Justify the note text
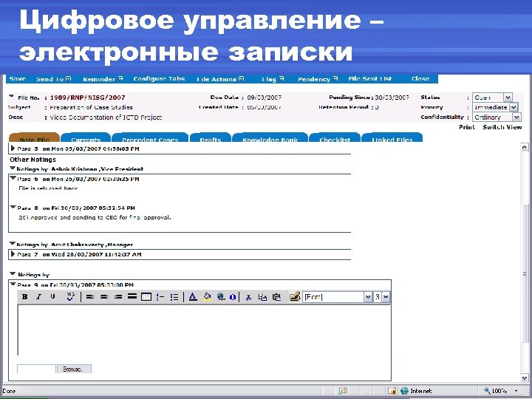The height and width of the screenshot is (399, 532). pyautogui.click(x=132, y=296)
